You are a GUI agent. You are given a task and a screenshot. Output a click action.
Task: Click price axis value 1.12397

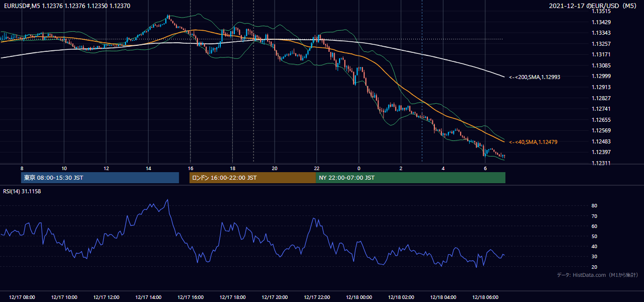click(601, 152)
